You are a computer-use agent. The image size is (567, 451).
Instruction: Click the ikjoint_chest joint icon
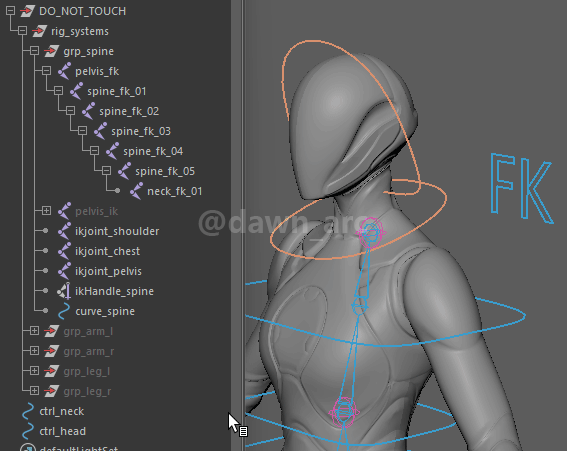(x=64, y=251)
